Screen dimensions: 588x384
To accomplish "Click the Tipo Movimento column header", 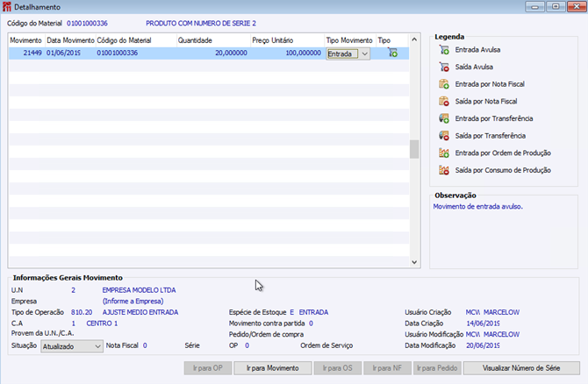I will point(350,40).
